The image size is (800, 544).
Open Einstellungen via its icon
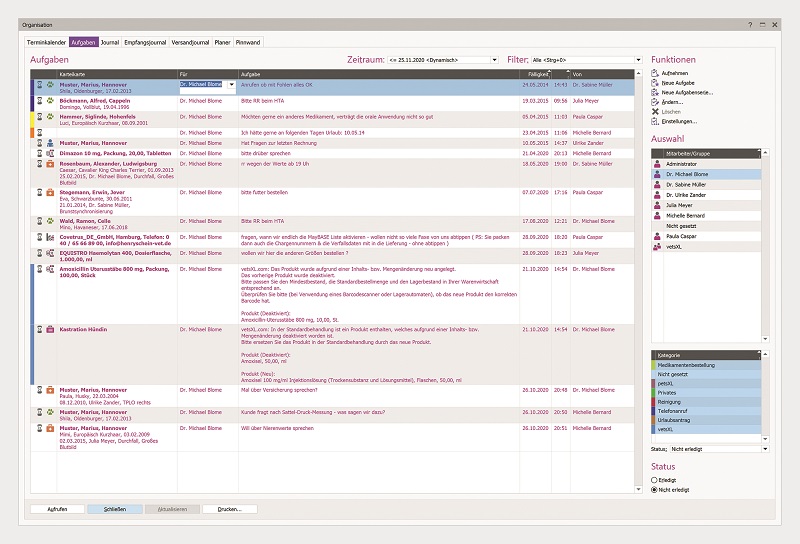point(655,121)
